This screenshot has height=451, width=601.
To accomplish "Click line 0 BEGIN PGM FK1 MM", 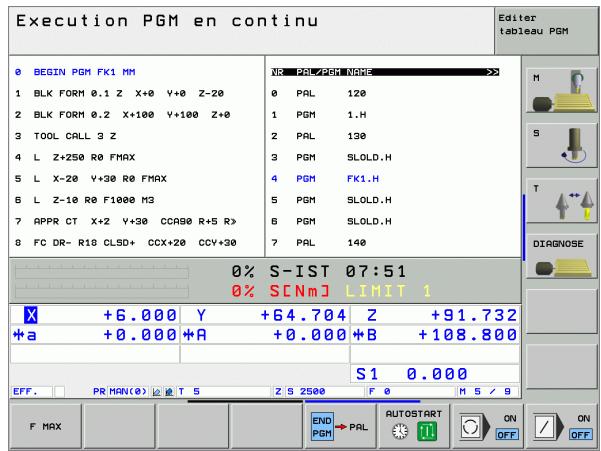I will pyautogui.click(x=75, y=72).
